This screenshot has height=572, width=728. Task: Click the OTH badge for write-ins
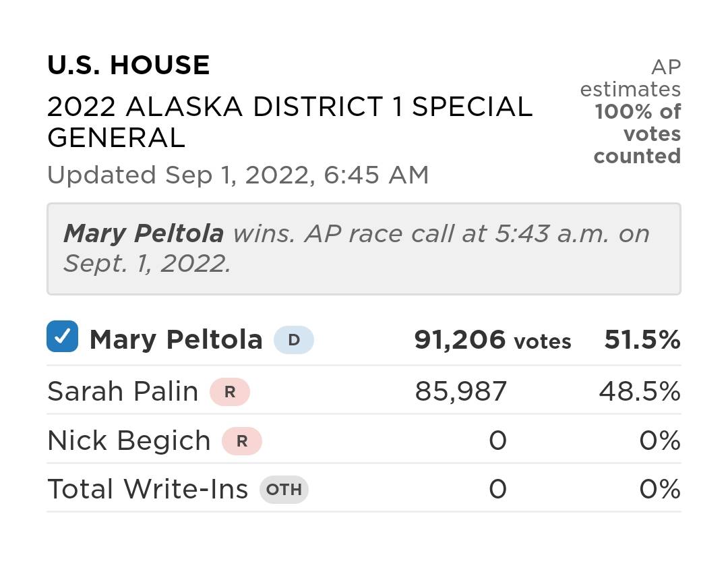(x=284, y=490)
